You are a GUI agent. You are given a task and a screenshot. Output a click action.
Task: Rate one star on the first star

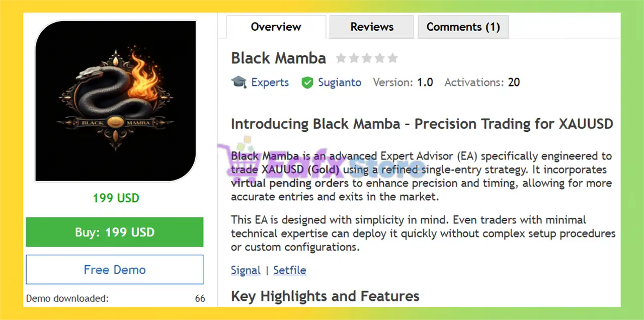341,58
